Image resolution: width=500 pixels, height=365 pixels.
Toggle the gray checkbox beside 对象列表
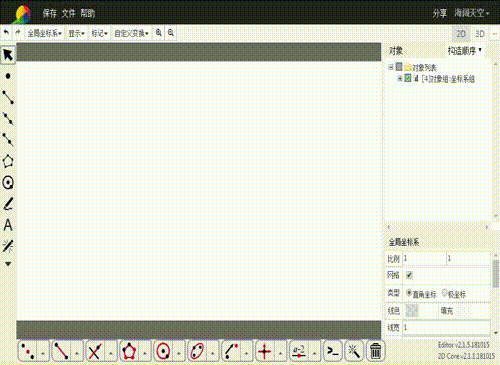[x=399, y=67]
